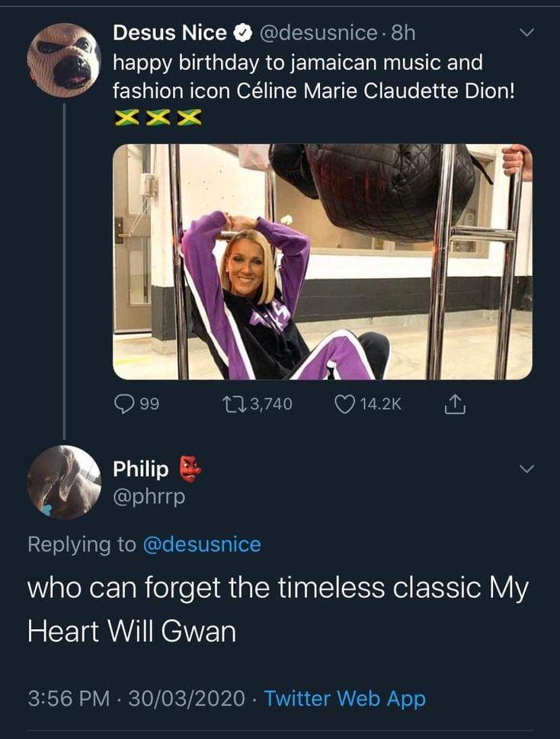Open Desus Nice profile avatar
The width and height of the screenshot is (560, 739).
tap(64, 60)
